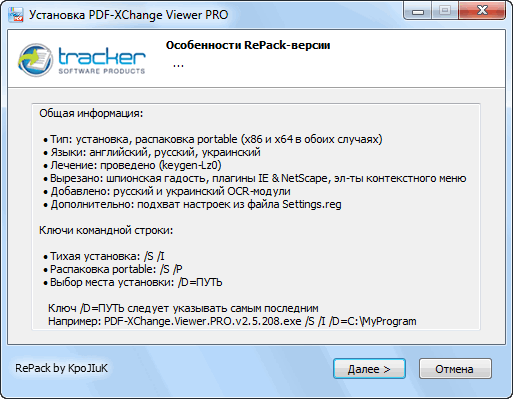Proceed with the Далее > button
This screenshot has width=513, height=399.
click(369, 369)
